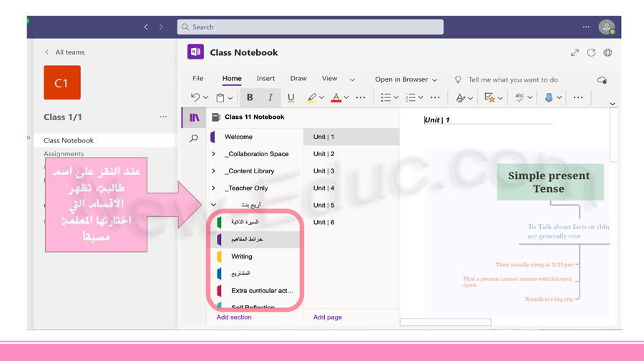Open the numbering style dropdown arrow
This screenshot has width=644, height=361.
(x=421, y=98)
